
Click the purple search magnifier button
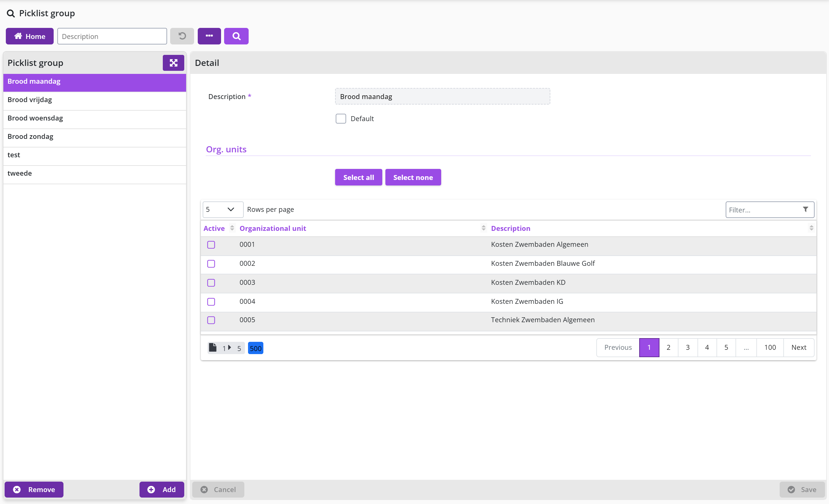[236, 36]
